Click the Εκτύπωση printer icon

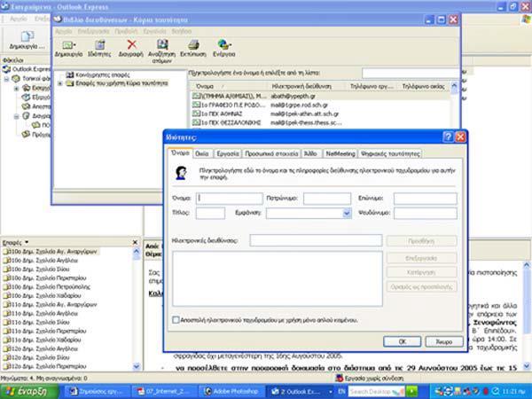(x=193, y=44)
